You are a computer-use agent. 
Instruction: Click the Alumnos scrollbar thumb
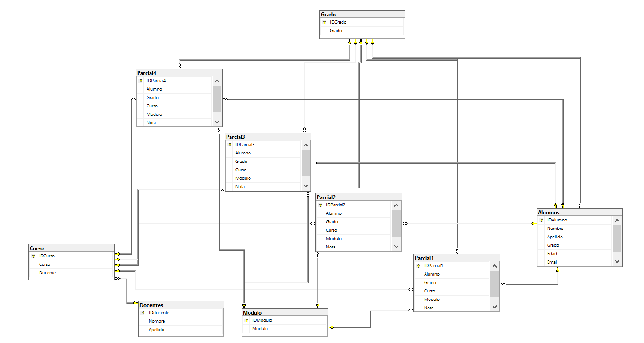[617, 238]
